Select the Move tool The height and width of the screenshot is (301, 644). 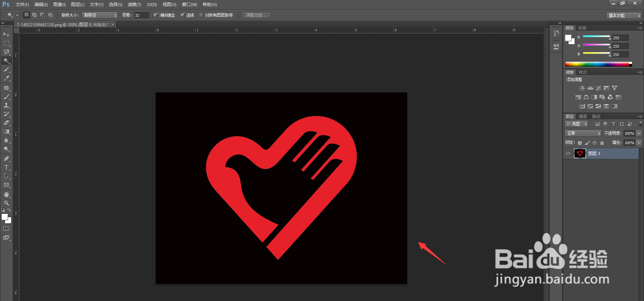click(6, 35)
